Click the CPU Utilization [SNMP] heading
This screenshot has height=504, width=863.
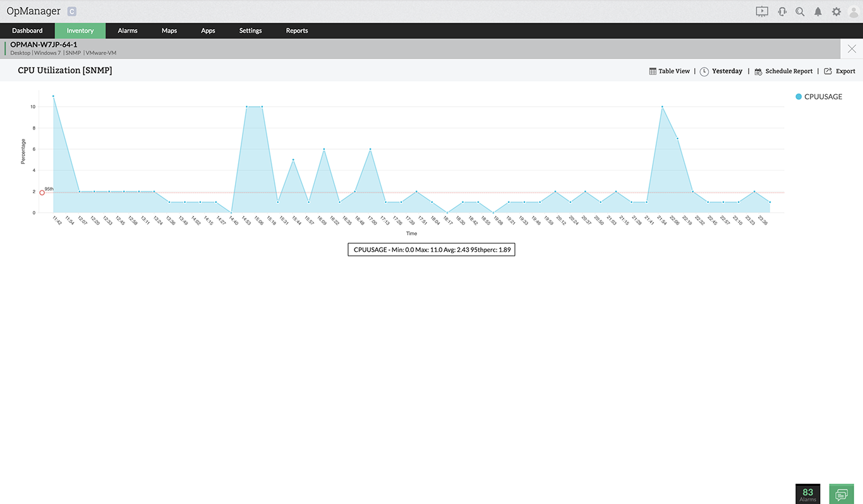click(65, 71)
